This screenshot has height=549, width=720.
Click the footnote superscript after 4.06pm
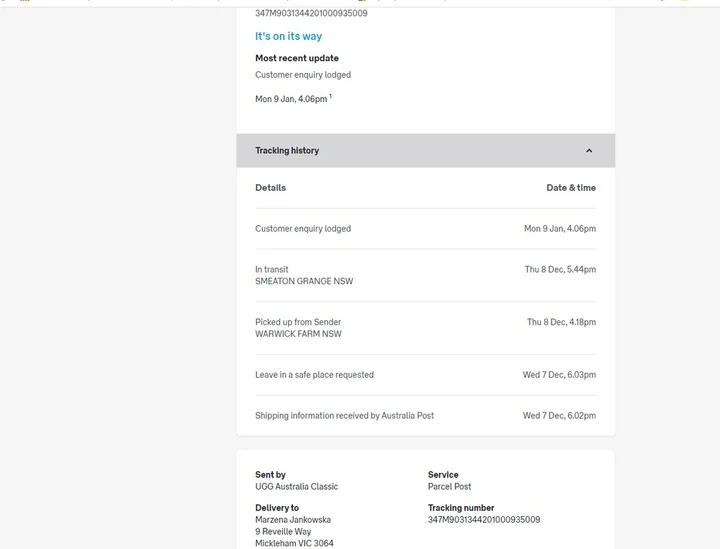(331, 96)
